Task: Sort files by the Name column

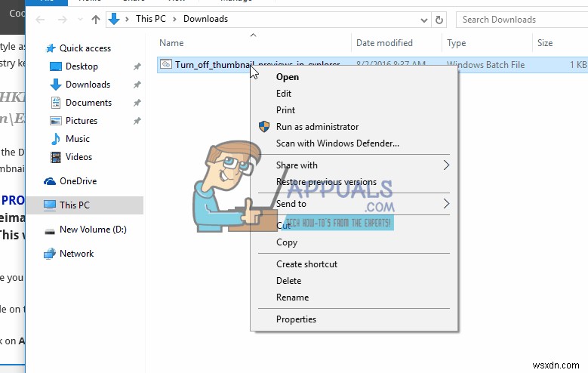Action: pyautogui.click(x=171, y=43)
